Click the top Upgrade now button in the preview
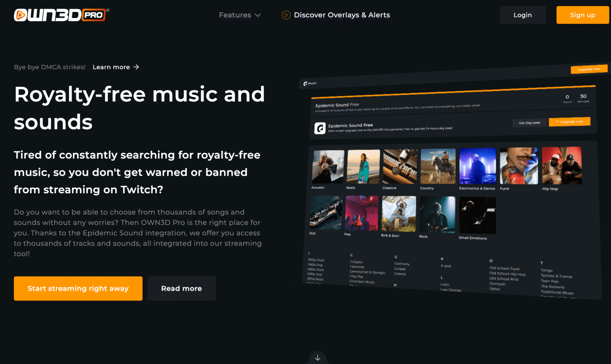The image size is (611, 364). tap(589, 69)
